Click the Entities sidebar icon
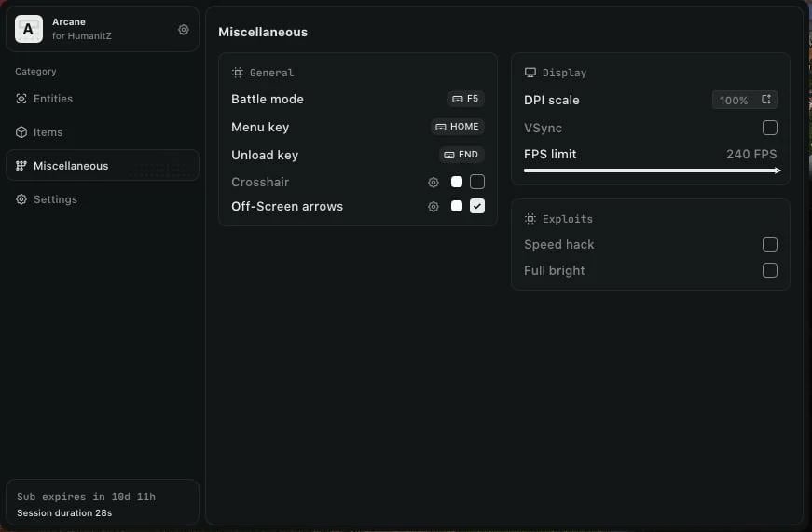The height and width of the screenshot is (532, 812). (x=21, y=99)
